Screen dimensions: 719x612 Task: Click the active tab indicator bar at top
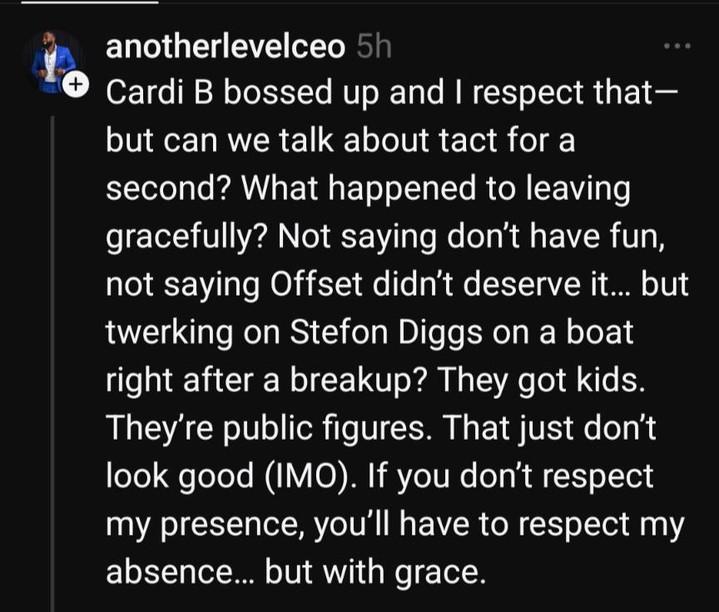pos(90,2)
